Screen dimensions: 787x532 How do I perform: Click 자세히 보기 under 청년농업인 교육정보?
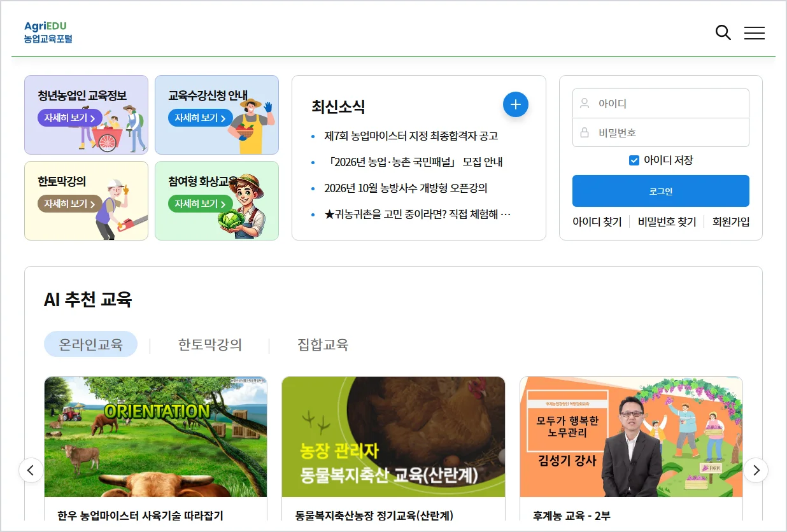point(69,118)
